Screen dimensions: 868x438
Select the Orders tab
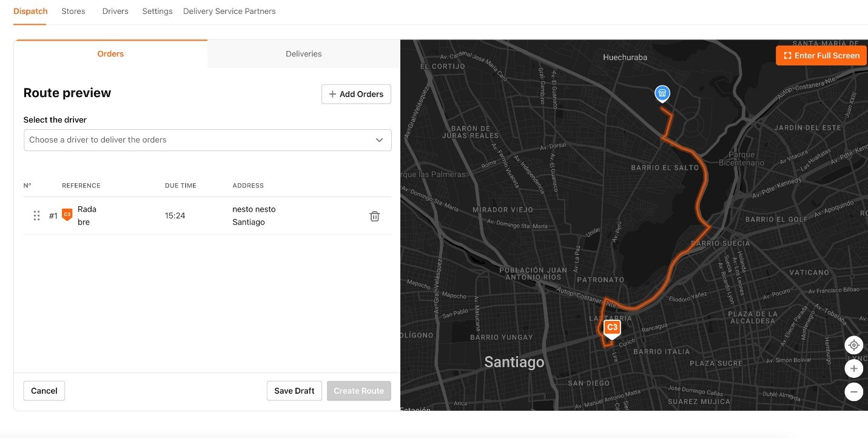(110, 53)
